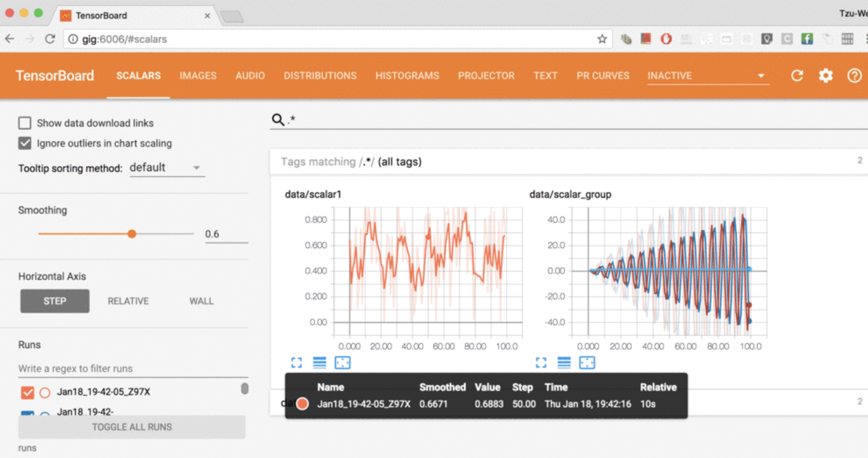Click the site info icon in address bar
Viewport: 868px width, 458px height.
coord(73,39)
